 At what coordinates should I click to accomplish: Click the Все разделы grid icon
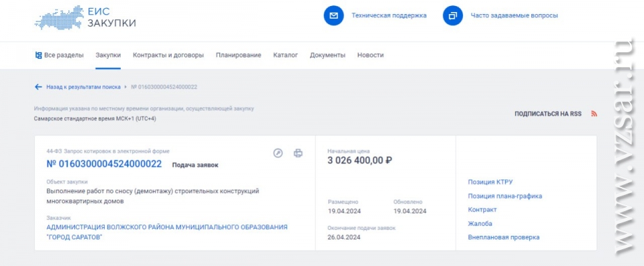38,55
